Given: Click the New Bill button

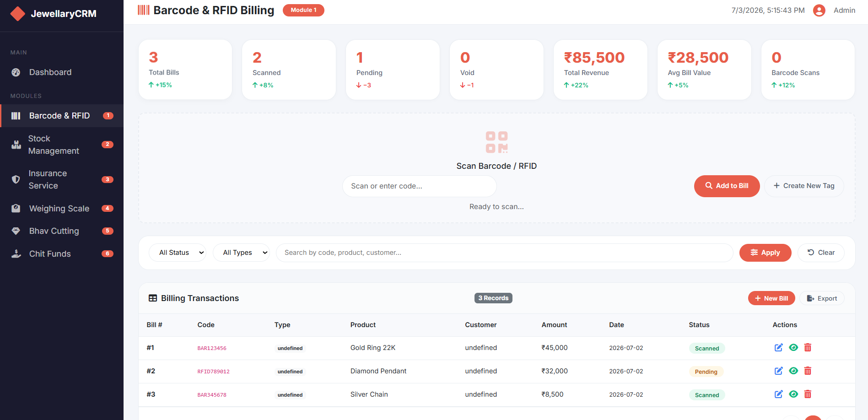Looking at the screenshot, I should tap(771, 298).
